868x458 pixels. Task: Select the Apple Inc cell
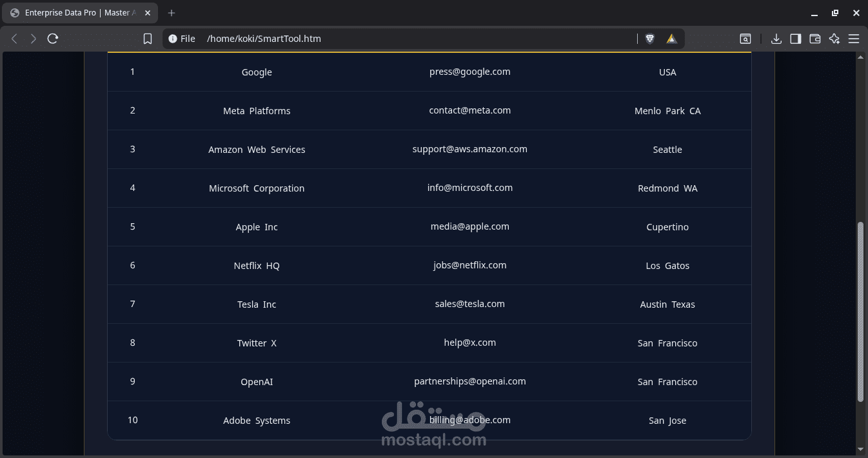tap(257, 227)
